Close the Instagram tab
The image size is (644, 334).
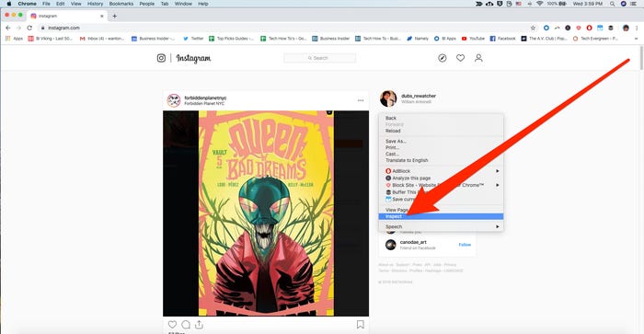pyautogui.click(x=102, y=16)
